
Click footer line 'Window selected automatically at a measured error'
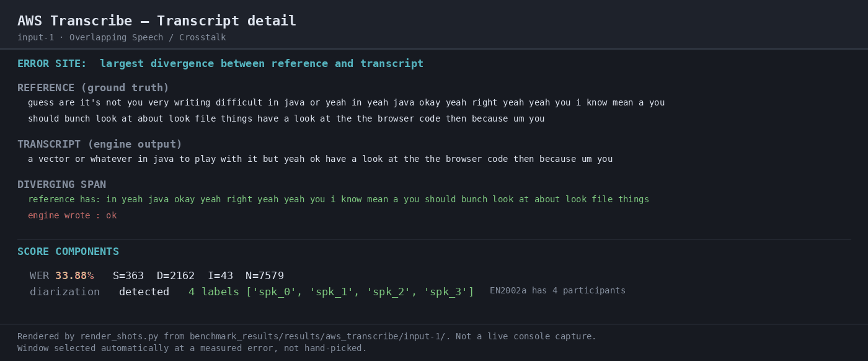(x=192, y=349)
